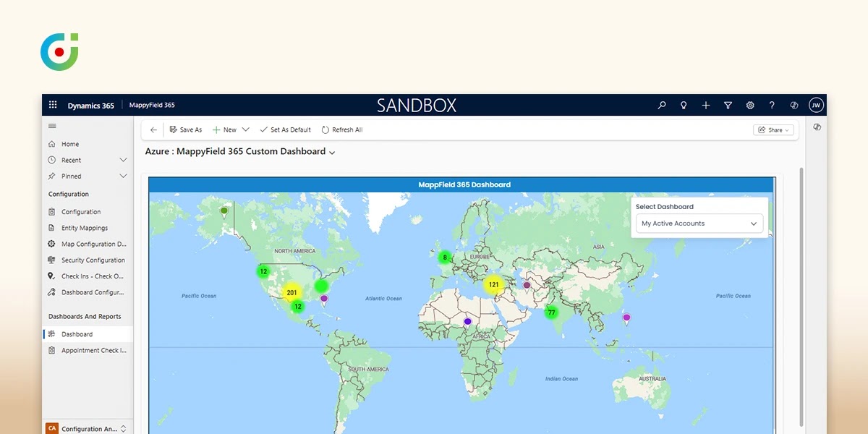Expand the New button dropdown arrow
The width and height of the screenshot is (868, 434).
(246, 130)
